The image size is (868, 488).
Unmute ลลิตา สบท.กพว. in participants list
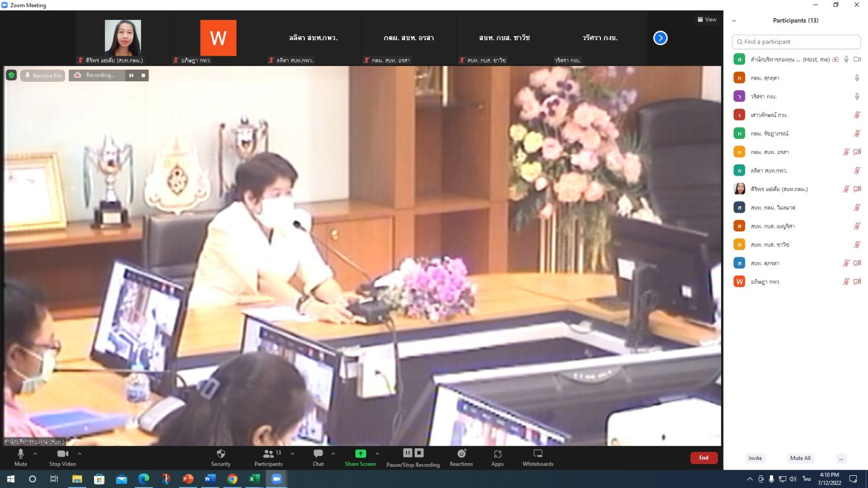(857, 170)
